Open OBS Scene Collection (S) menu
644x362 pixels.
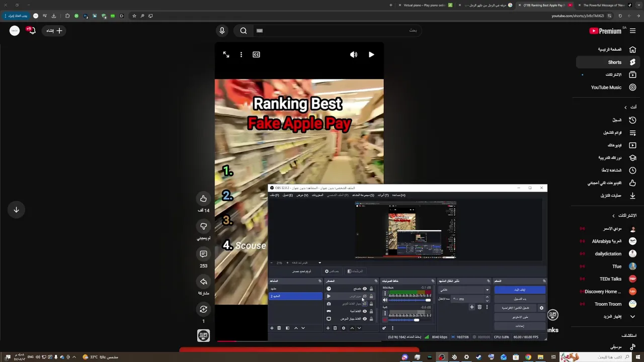click(x=363, y=195)
